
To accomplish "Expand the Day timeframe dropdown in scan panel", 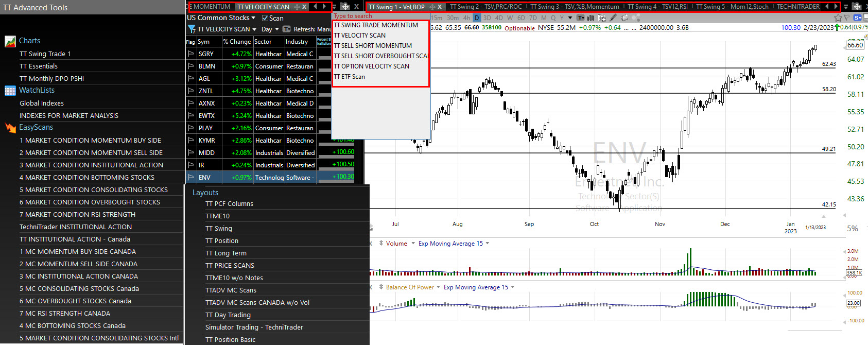I will pyautogui.click(x=269, y=29).
